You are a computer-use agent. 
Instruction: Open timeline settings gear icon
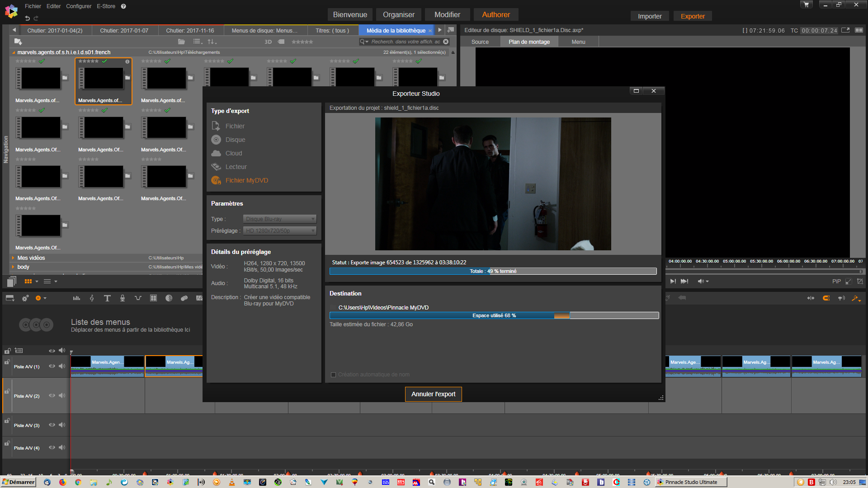[25, 298]
